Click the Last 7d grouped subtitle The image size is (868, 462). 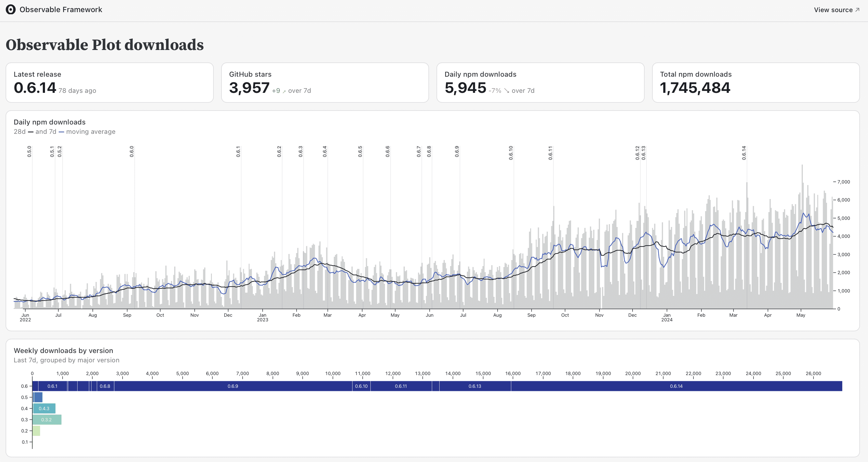point(66,360)
